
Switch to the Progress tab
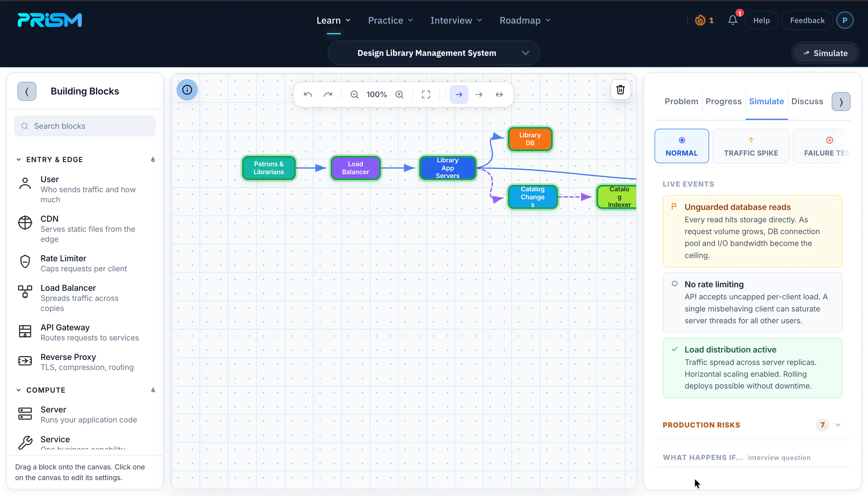723,102
